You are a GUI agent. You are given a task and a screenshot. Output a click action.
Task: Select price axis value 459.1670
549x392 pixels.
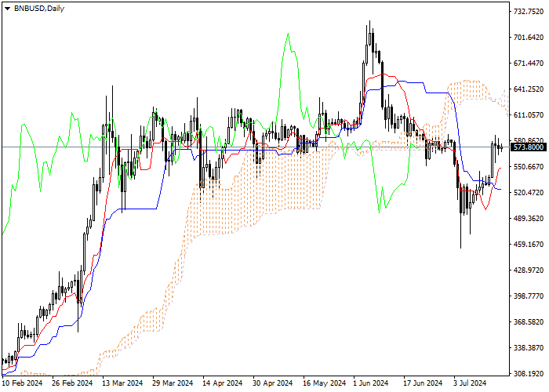529,245
